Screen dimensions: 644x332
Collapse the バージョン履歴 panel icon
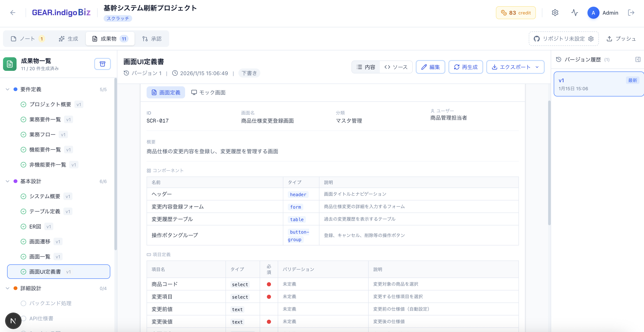[638, 59]
